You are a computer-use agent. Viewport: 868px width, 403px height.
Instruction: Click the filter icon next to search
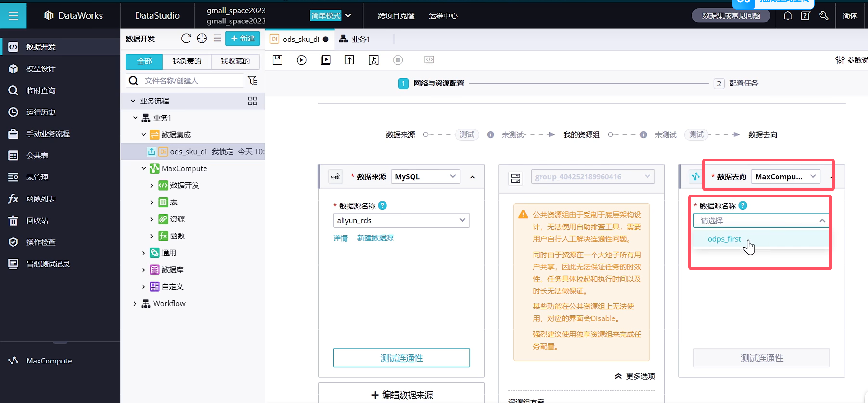[x=252, y=81]
